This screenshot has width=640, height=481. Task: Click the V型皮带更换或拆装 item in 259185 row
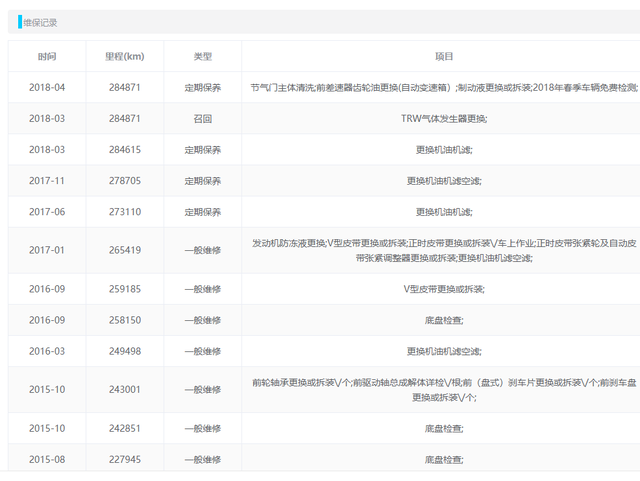click(x=444, y=289)
